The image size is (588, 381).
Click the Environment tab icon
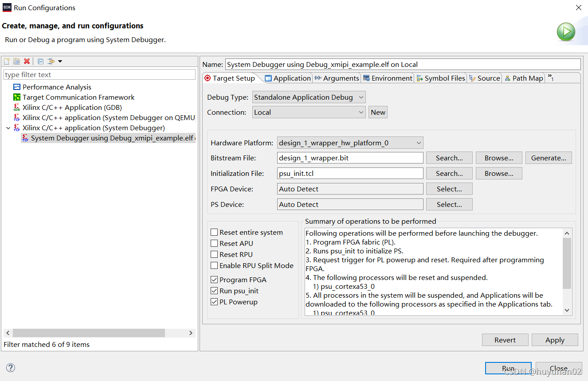[366, 78]
